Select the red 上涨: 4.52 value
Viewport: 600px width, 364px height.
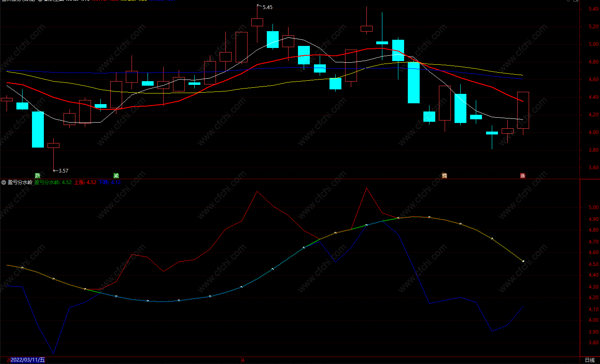click(85, 182)
